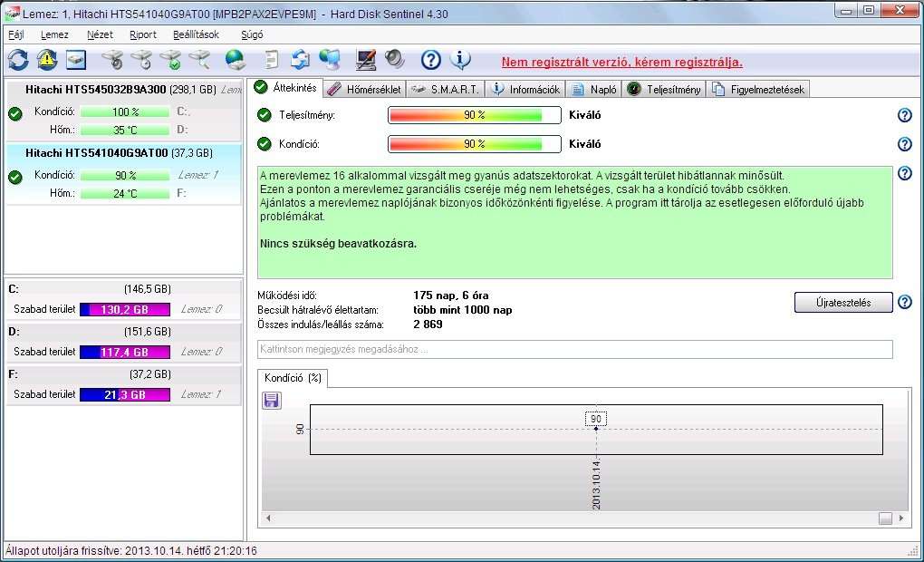Click the Teljesítmény 90 % gauge bar
The image size is (924, 562).
(475, 115)
